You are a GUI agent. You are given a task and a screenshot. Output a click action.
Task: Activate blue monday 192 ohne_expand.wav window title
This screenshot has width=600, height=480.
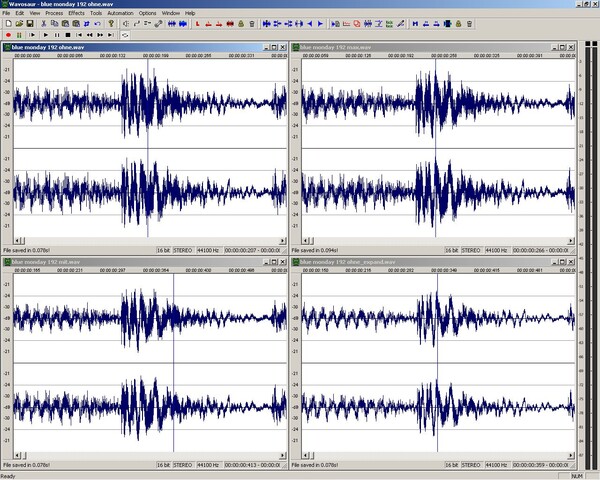point(347,262)
